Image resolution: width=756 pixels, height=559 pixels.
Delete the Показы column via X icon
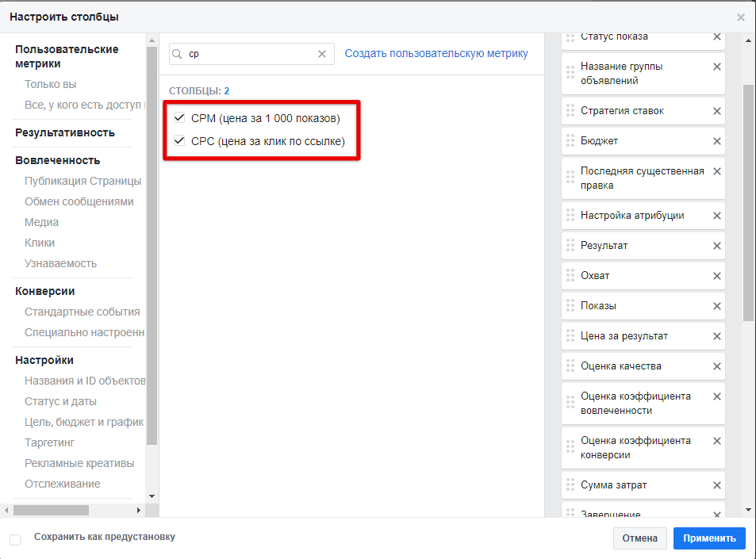pos(717,306)
